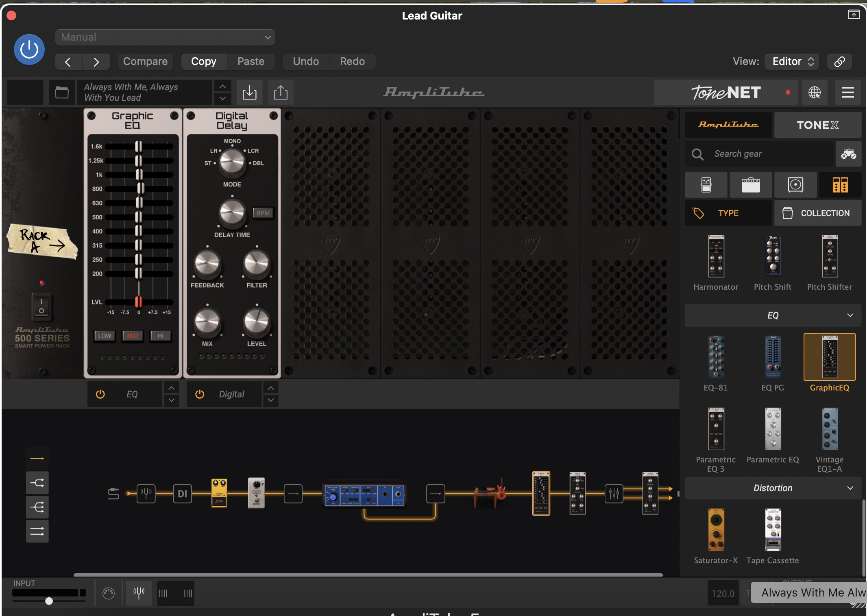The width and height of the screenshot is (867, 616).
Task: Toggle the Digital slot power button
Action: click(200, 394)
